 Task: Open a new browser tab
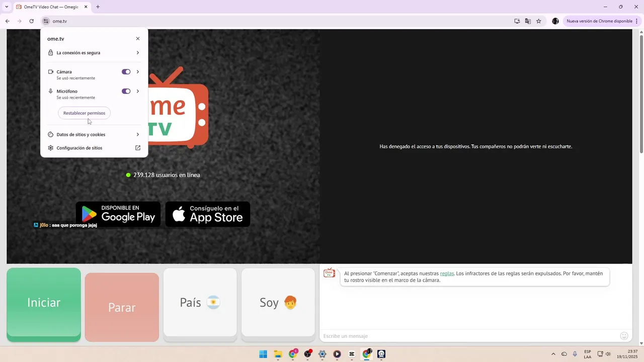98,7
